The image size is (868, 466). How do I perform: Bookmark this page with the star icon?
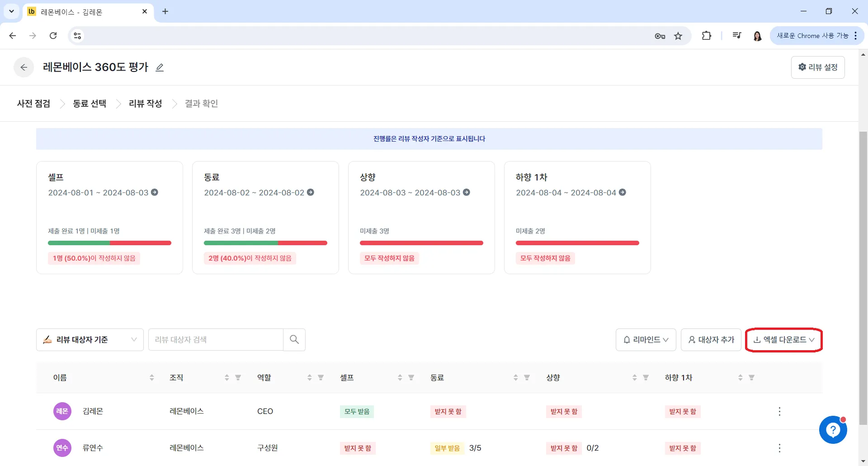[x=678, y=36]
